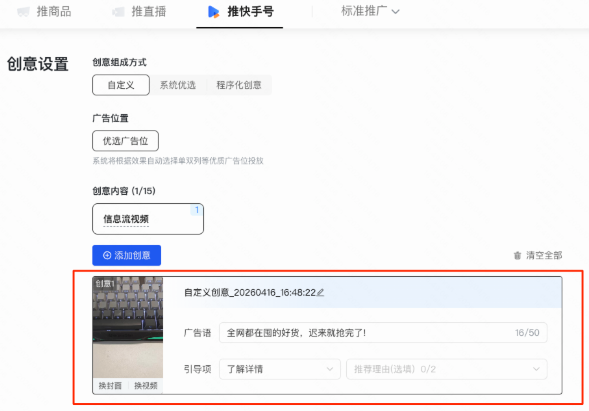Click the trash icon beside 清空全部

click(517, 255)
